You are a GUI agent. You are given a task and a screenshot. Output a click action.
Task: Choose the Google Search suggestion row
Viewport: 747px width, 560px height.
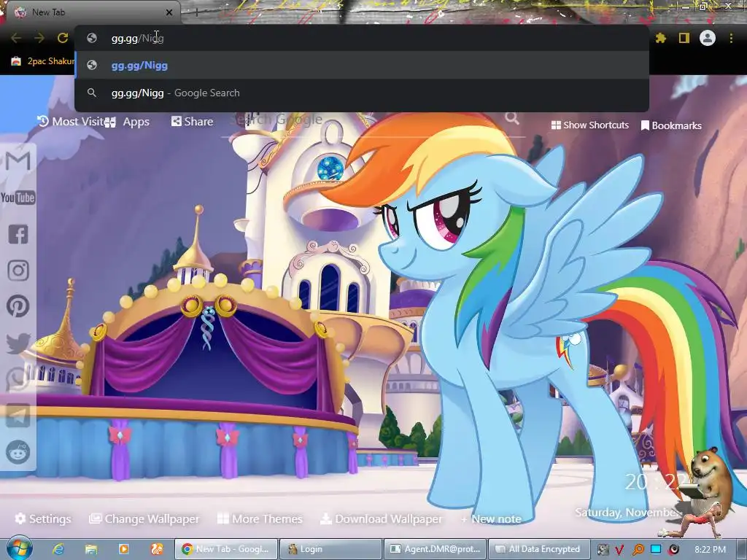point(362,93)
